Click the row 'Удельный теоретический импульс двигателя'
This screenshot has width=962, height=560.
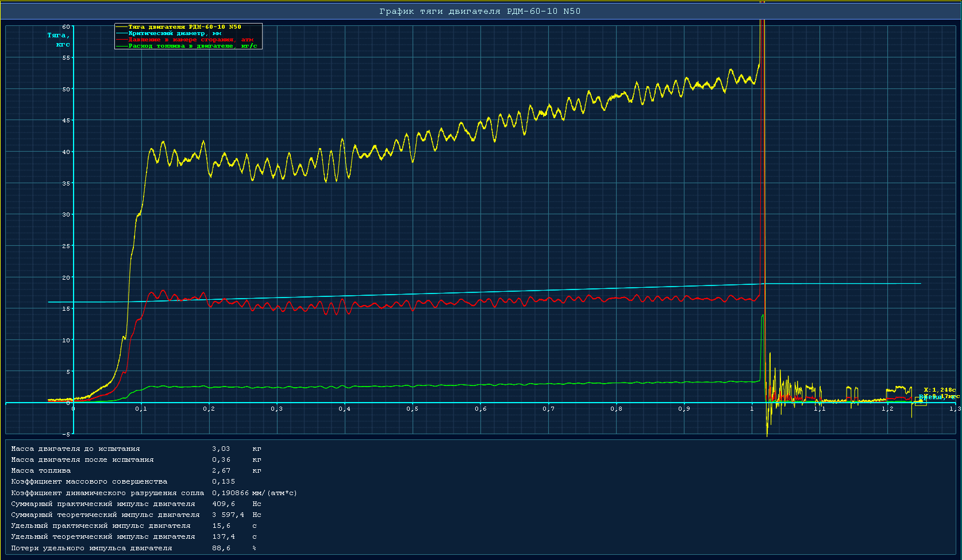pyautogui.click(x=103, y=537)
